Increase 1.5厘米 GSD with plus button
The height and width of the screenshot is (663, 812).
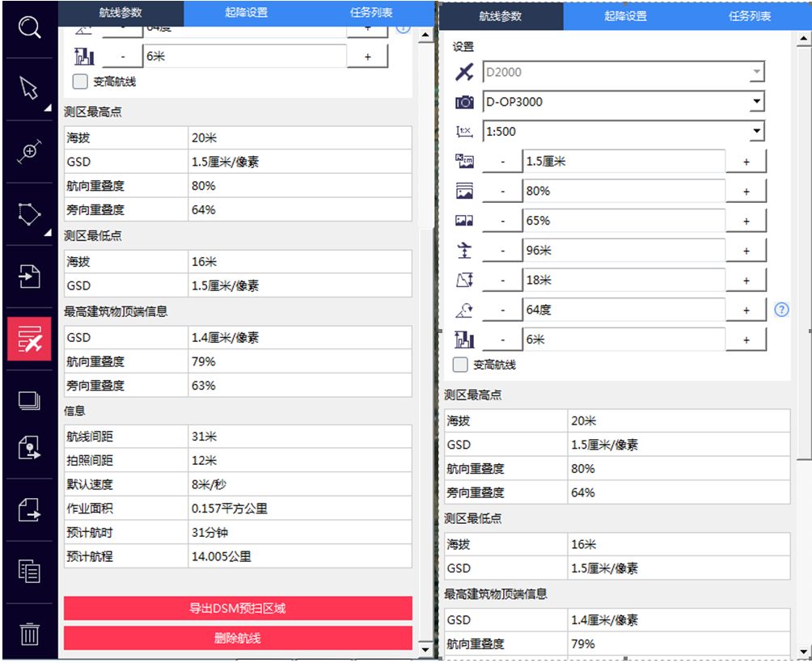pyautogui.click(x=746, y=162)
